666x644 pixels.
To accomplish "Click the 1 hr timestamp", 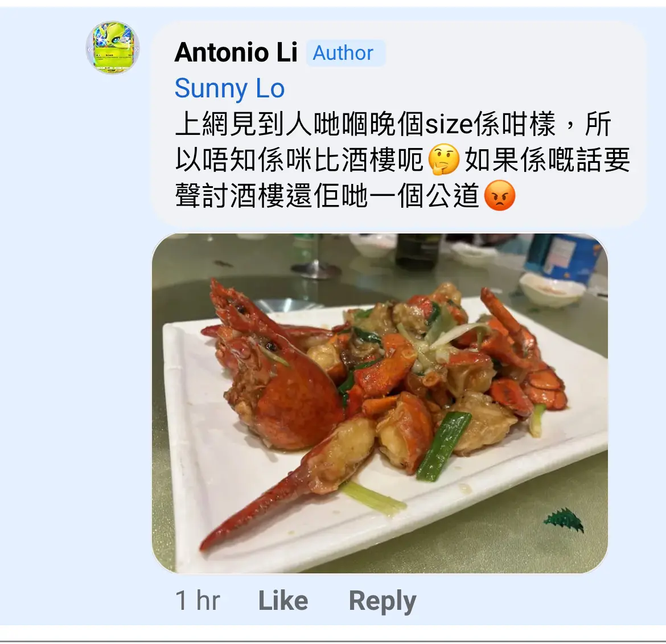I will click(x=198, y=601).
